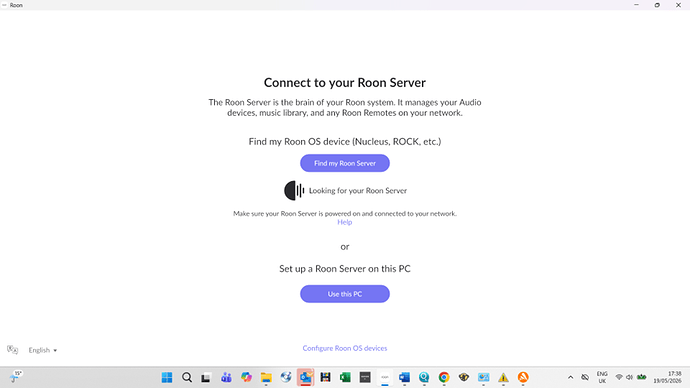Open taskbar Search
This screenshot has height=388, width=690.
tap(187, 377)
